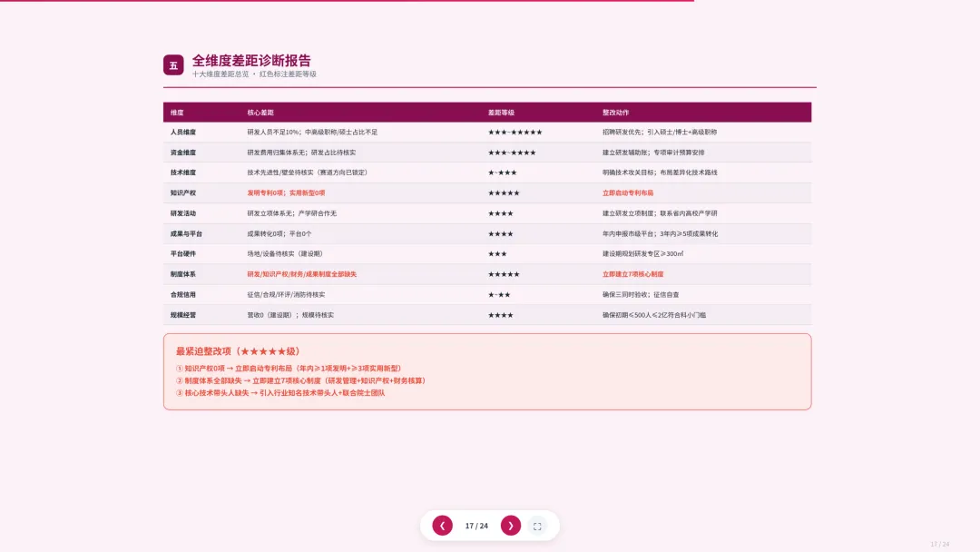Click item ③ '核心技术带头人缺失 → 引入行业知名技术带头人'
This screenshot has width=980, height=552.
click(x=280, y=393)
